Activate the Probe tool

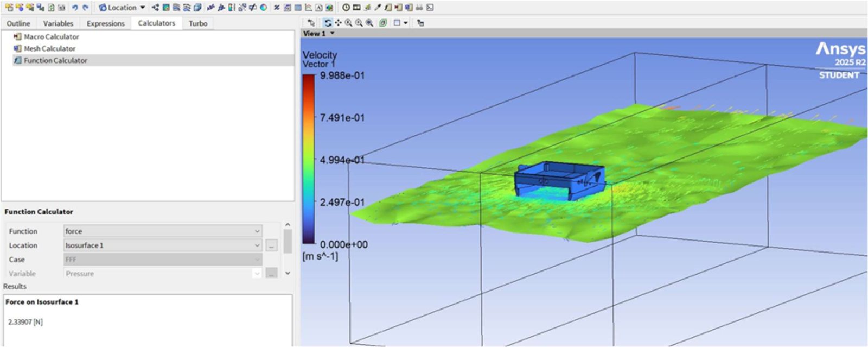tap(378, 8)
